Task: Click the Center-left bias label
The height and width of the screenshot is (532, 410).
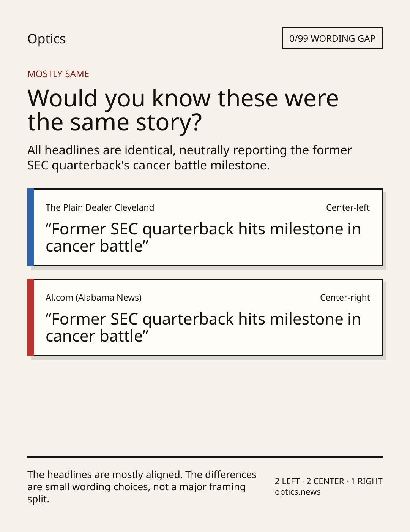Action: click(348, 207)
